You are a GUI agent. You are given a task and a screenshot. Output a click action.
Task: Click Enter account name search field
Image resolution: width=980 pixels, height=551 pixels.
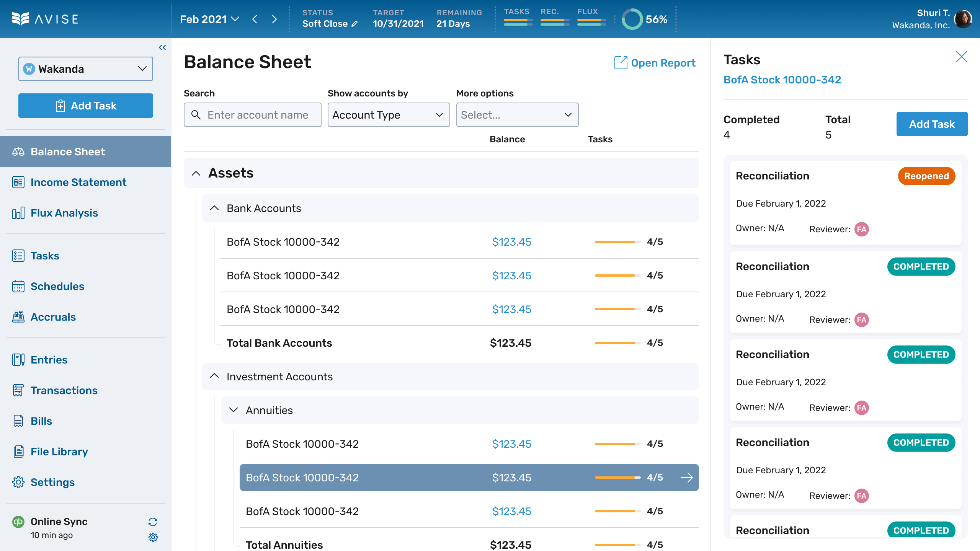pyautogui.click(x=253, y=115)
